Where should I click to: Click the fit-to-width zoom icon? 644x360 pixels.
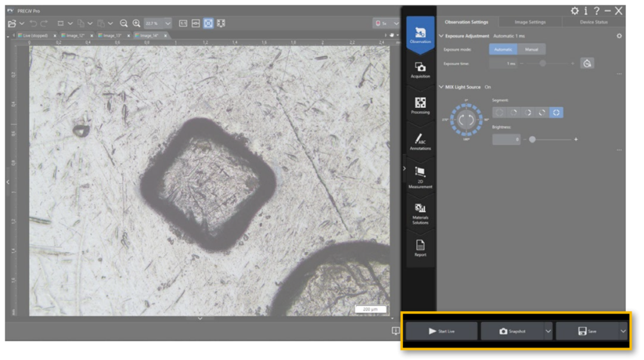[x=196, y=23]
